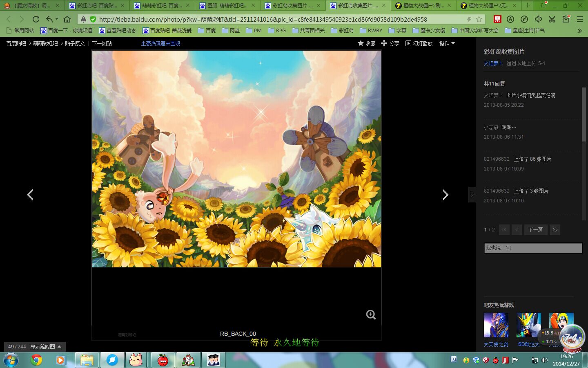Click the compass icon in browser toolbar
588x368 pixels.
pyautogui.click(x=524, y=19)
